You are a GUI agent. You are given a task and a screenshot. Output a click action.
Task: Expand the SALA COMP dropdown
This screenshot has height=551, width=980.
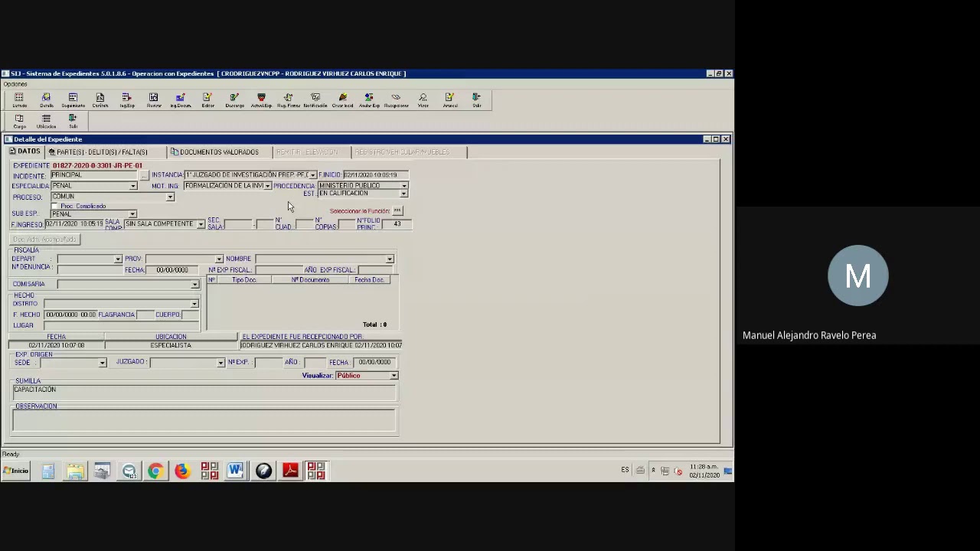[201, 224]
